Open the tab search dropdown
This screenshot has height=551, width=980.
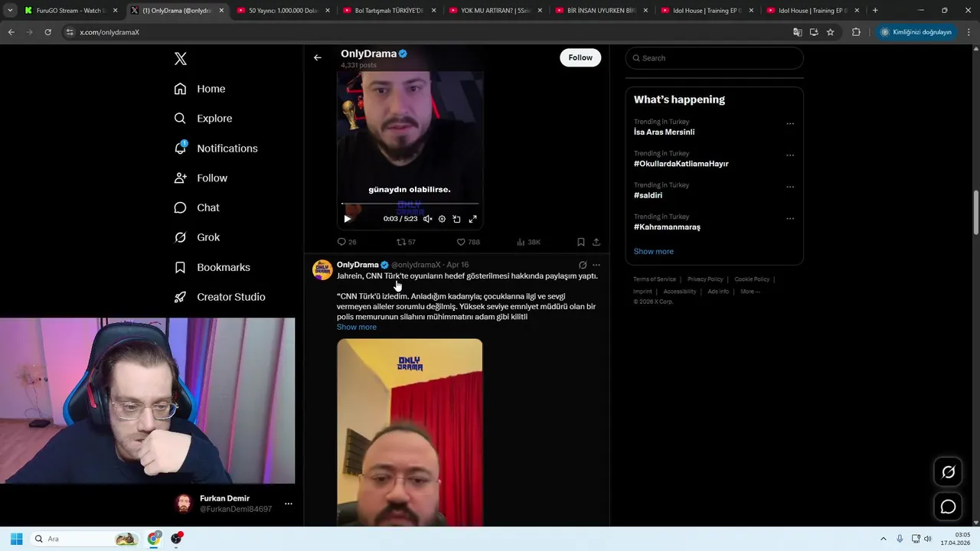click(x=10, y=11)
